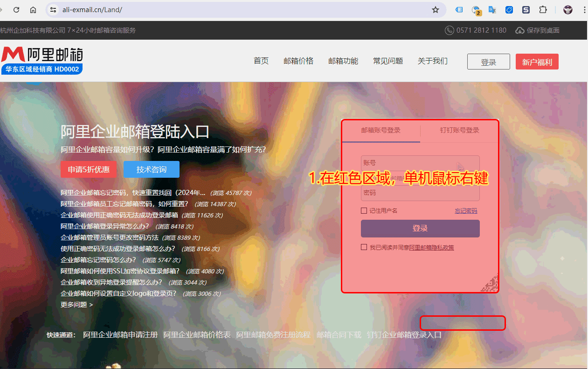
Task: Open the Extensions puzzle-piece menu
Action: [543, 10]
